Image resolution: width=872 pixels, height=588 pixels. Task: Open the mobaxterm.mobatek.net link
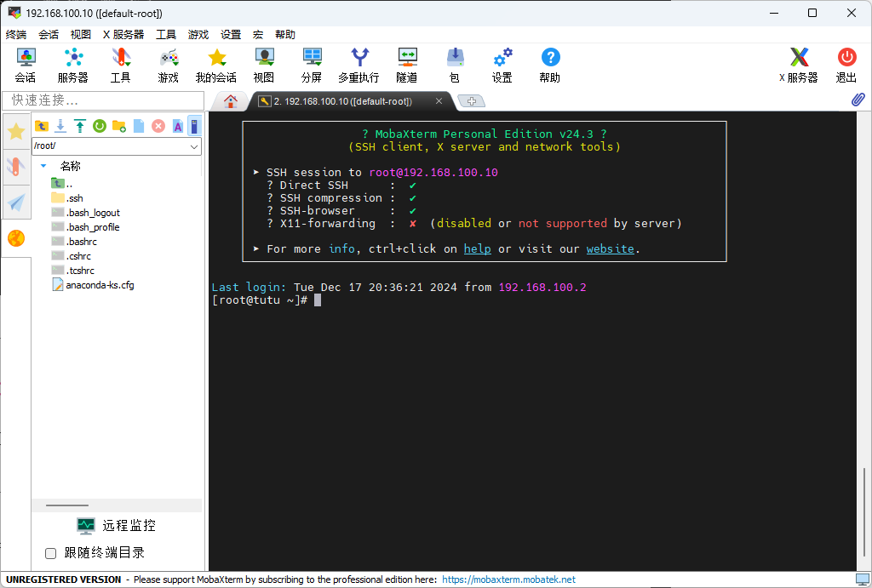tap(508, 579)
